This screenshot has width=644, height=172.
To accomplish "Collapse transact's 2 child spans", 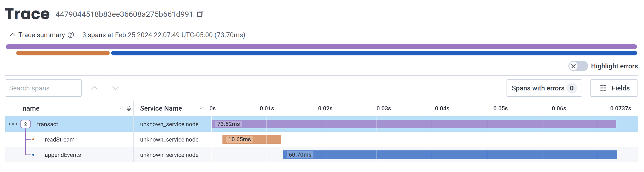I will (x=26, y=124).
